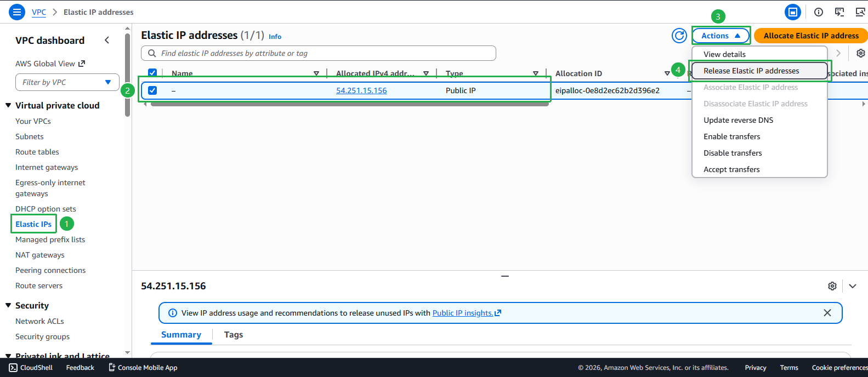Open DHCP option sets
The width and height of the screenshot is (868, 377).
coord(46,209)
